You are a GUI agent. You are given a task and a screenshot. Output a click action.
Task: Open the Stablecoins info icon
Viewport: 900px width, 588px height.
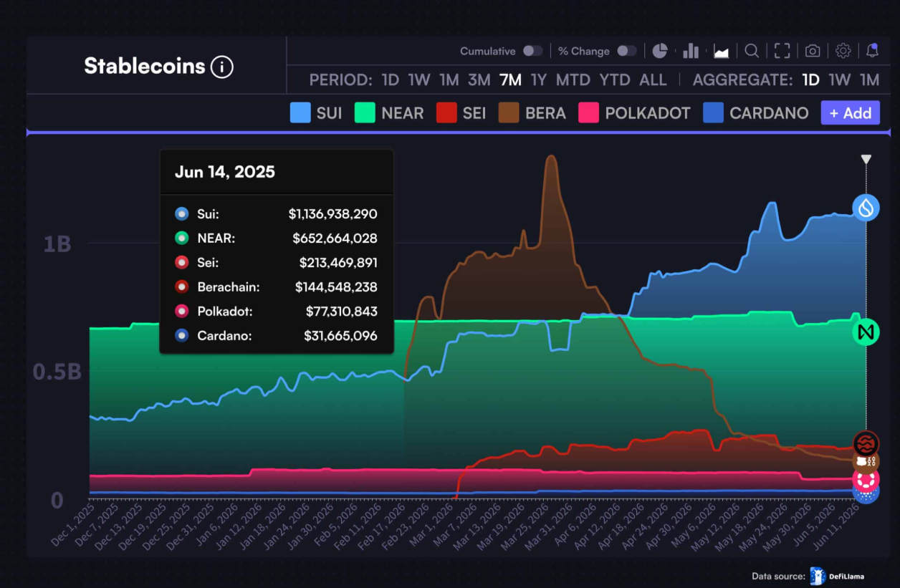pyautogui.click(x=222, y=67)
